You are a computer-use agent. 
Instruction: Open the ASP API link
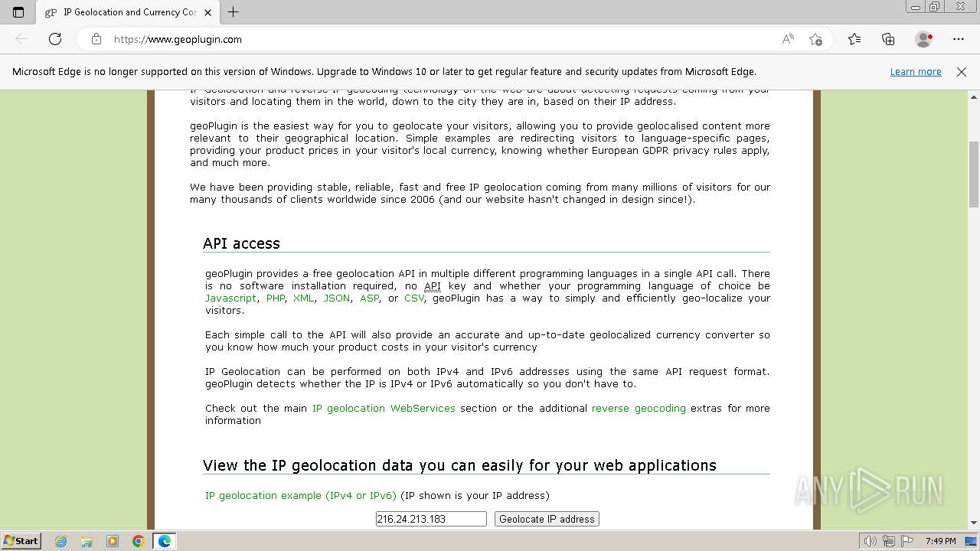tap(369, 298)
